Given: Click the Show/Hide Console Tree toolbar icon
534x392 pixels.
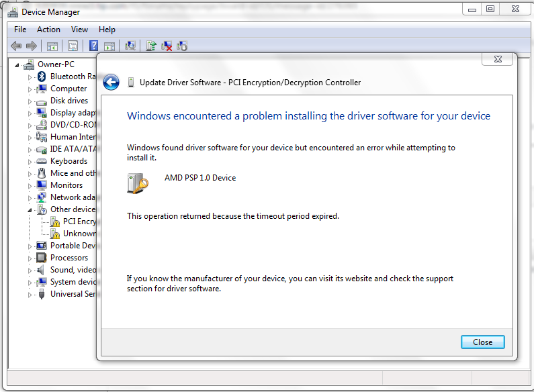Looking at the screenshot, I should coord(52,46).
